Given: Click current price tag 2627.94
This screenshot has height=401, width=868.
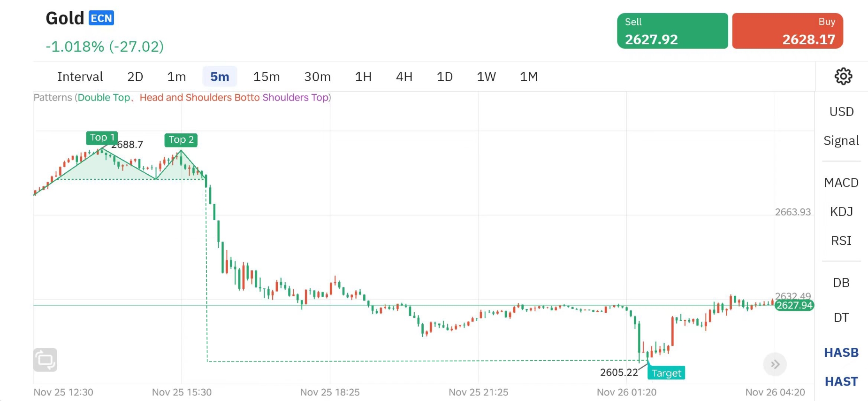Looking at the screenshot, I should (794, 306).
